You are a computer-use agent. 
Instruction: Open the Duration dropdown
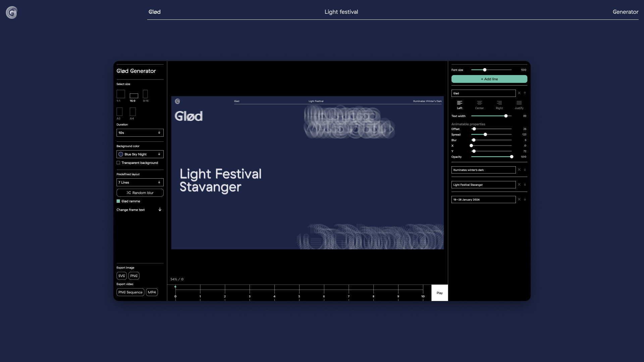point(140,133)
